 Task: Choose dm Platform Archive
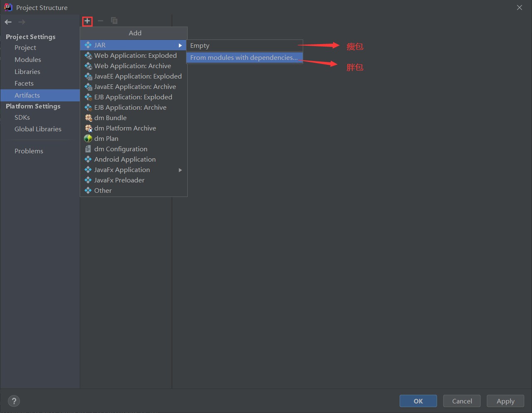(134, 128)
